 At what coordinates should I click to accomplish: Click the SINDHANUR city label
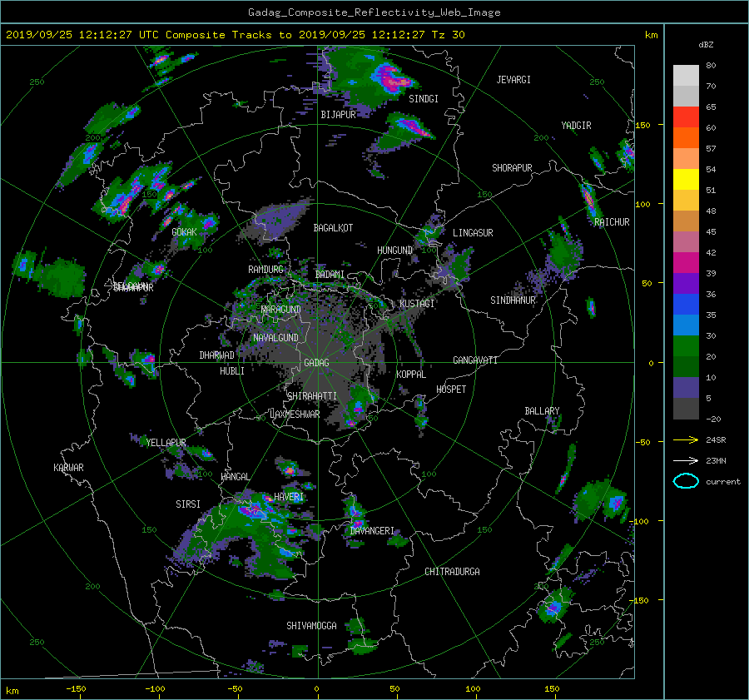click(513, 300)
